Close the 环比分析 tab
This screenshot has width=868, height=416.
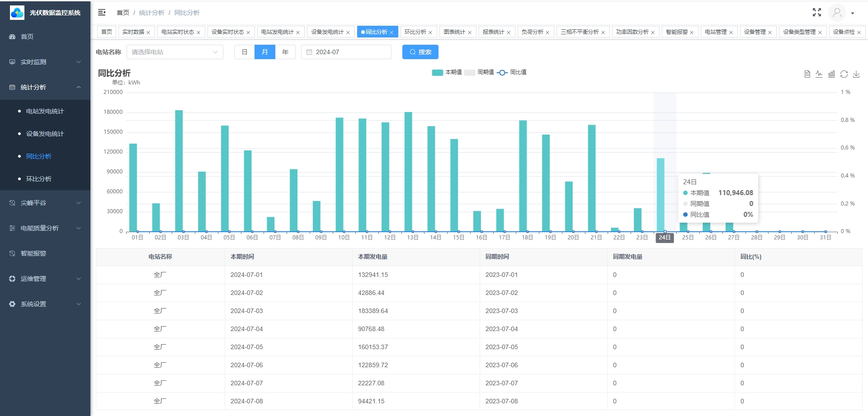coord(430,33)
